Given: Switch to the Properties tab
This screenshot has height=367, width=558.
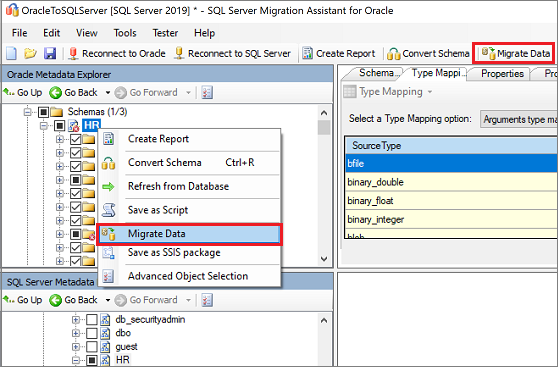Looking at the screenshot, I should (502, 74).
